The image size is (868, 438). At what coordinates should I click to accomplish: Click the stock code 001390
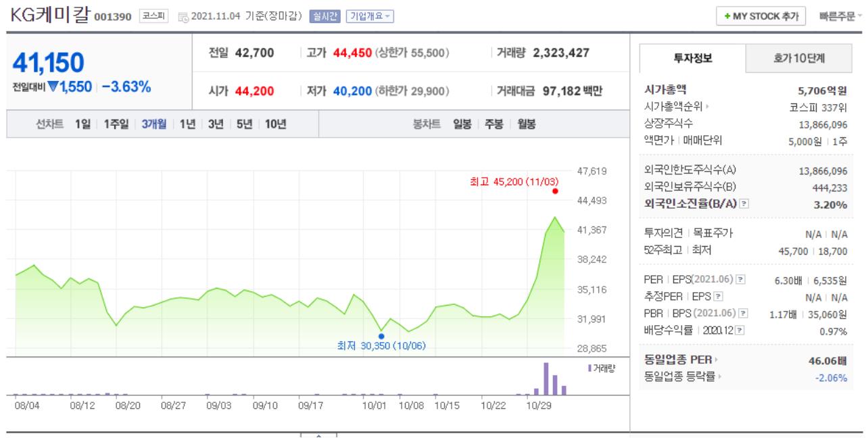coord(114,17)
